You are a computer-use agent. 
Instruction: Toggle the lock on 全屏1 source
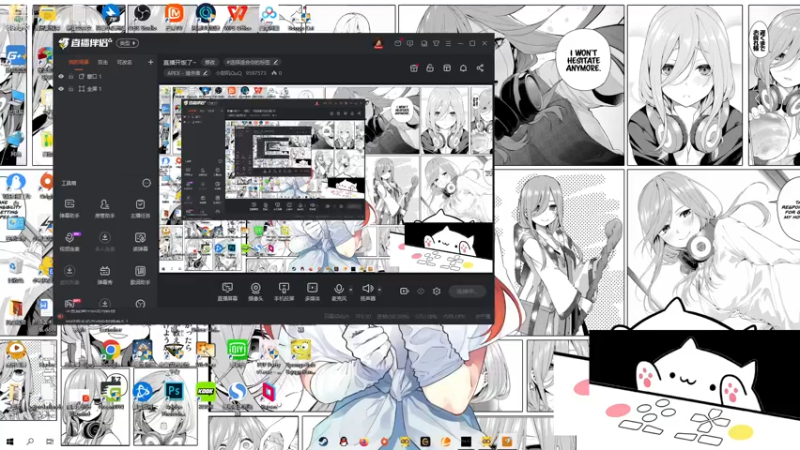pyautogui.click(x=71, y=89)
